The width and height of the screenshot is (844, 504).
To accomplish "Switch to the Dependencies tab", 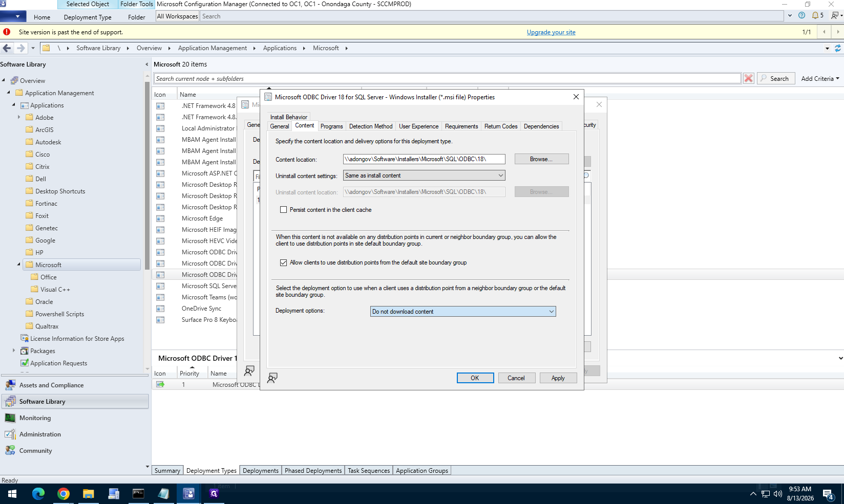I will (541, 126).
